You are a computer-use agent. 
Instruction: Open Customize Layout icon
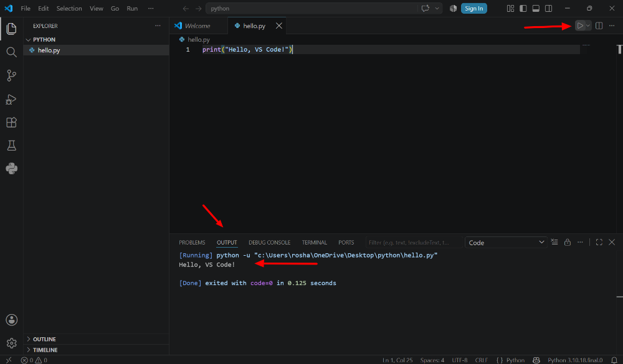(x=511, y=8)
